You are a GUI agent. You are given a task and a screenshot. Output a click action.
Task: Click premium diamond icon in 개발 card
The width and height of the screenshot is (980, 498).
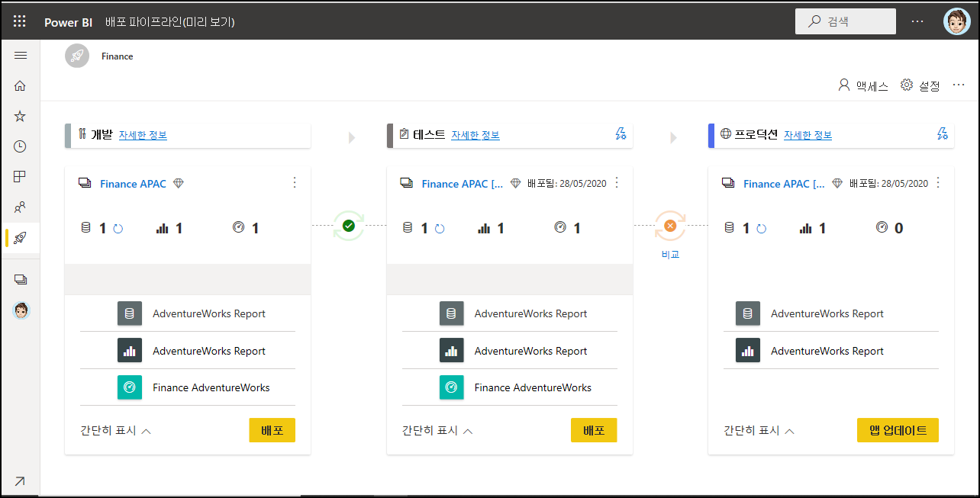tap(179, 184)
